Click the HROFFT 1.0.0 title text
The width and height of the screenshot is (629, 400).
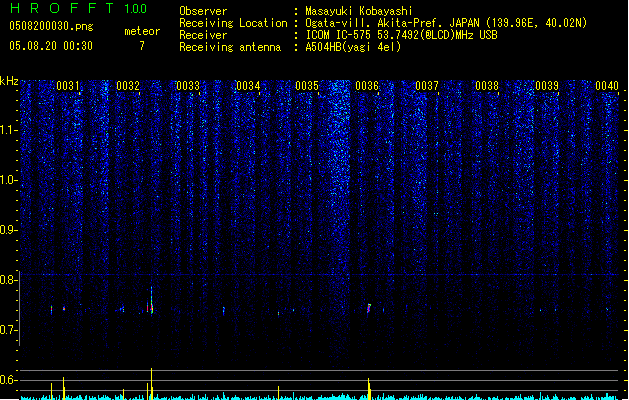point(79,8)
